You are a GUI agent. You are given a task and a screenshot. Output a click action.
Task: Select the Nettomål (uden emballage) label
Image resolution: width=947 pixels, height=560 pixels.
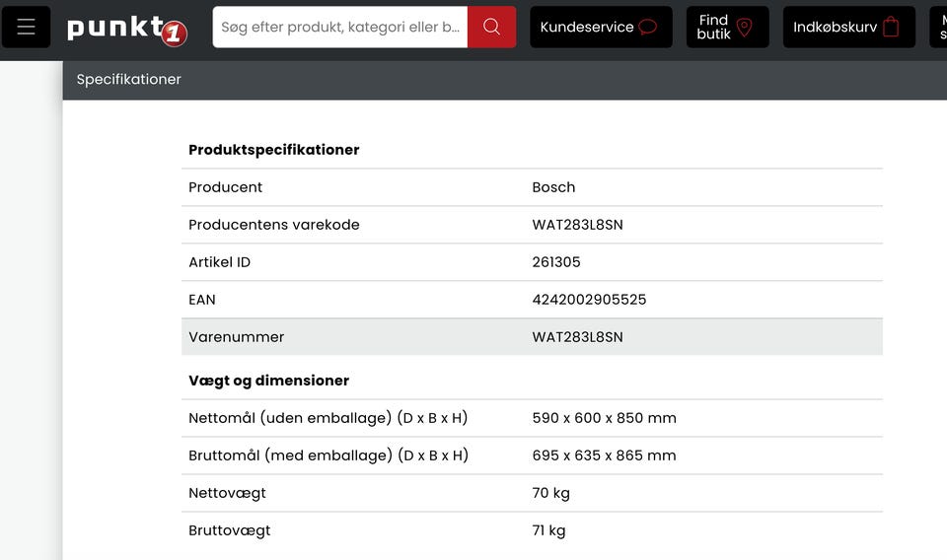(328, 418)
